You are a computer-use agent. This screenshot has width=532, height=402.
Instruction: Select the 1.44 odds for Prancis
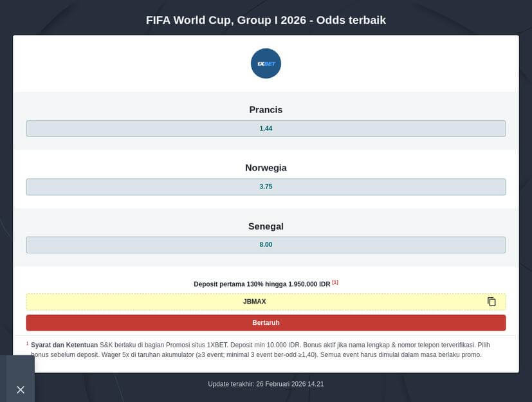(x=266, y=128)
